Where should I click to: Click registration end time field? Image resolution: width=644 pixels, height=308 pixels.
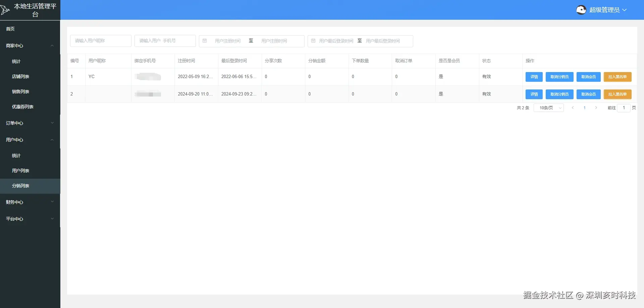pos(274,41)
